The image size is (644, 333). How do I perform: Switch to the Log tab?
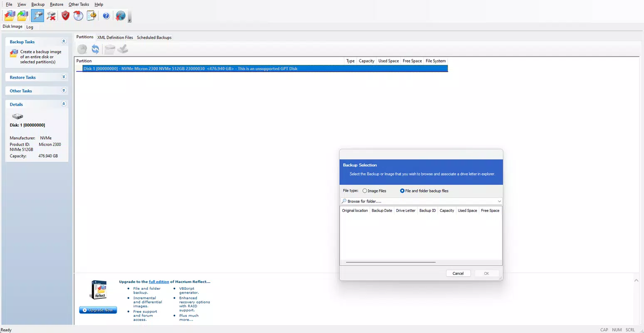click(x=30, y=27)
